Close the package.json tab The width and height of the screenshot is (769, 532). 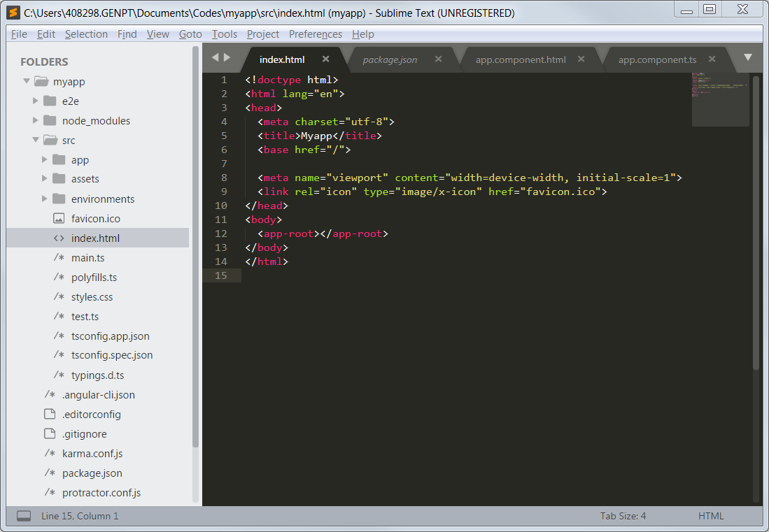(x=438, y=59)
